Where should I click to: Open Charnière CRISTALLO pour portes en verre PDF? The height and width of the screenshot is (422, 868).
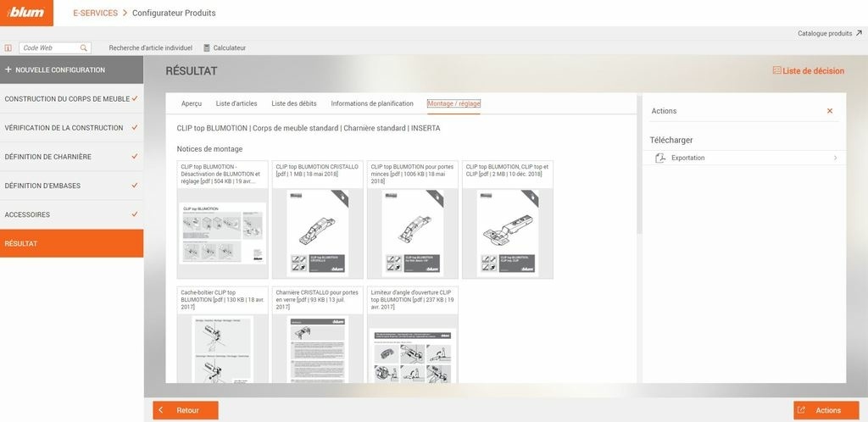tap(317, 335)
